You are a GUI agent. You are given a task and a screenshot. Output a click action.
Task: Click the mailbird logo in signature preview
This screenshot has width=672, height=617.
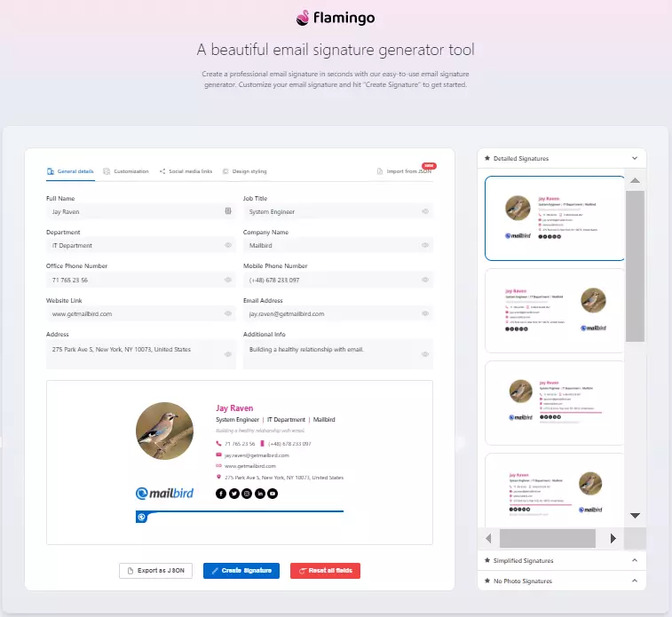[164, 494]
